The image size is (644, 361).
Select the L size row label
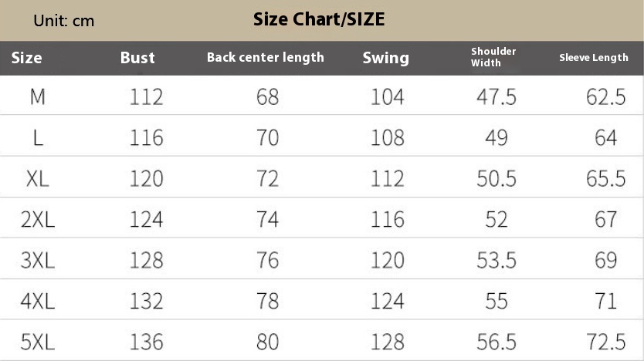(38, 138)
